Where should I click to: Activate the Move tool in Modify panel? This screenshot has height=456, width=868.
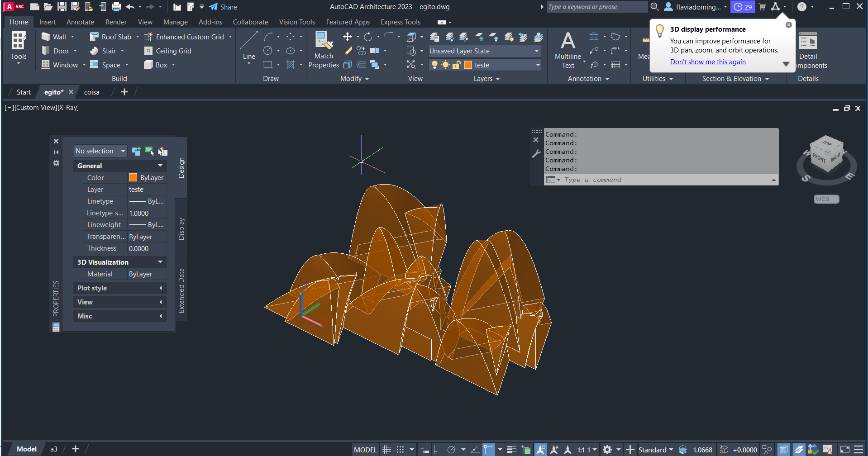[x=347, y=37]
